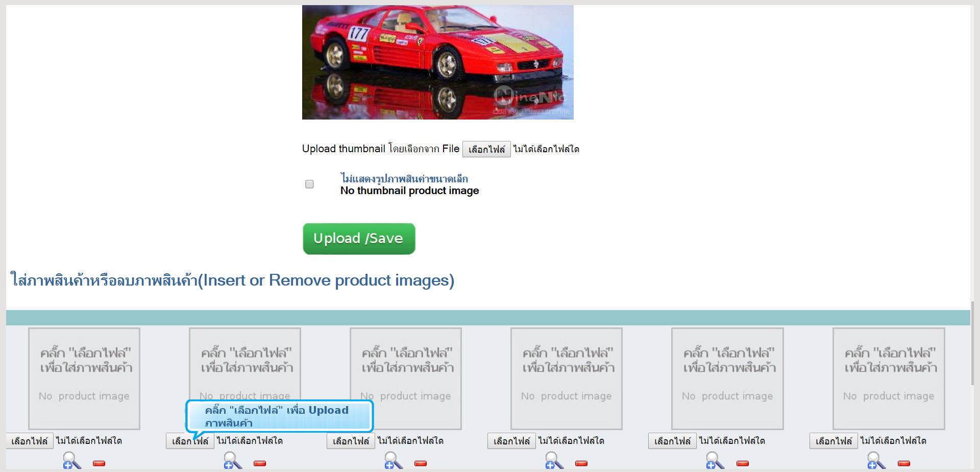Tick the No thumbnail product image checkbox
Screen dimensions: 980x472
pyautogui.click(x=309, y=184)
